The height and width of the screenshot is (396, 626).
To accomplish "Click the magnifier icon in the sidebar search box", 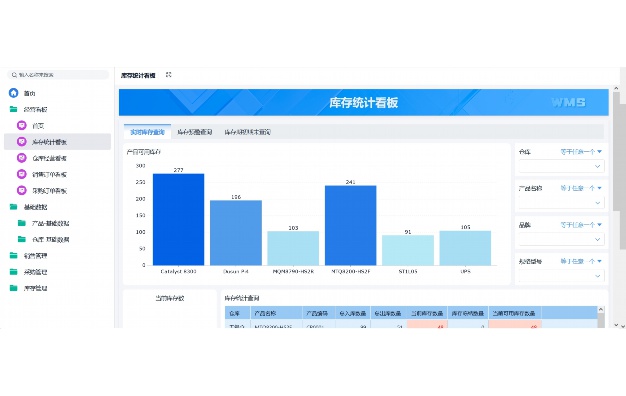I will (x=14, y=75).
